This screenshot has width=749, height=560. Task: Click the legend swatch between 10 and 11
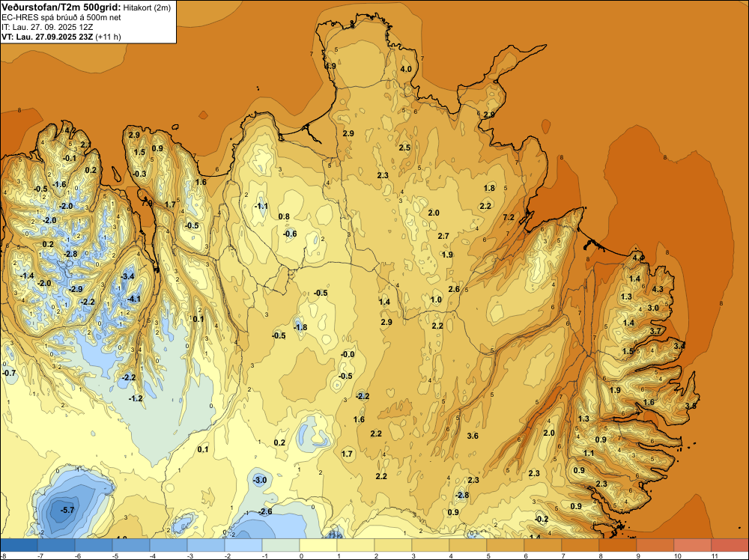(x=693, y=545)
